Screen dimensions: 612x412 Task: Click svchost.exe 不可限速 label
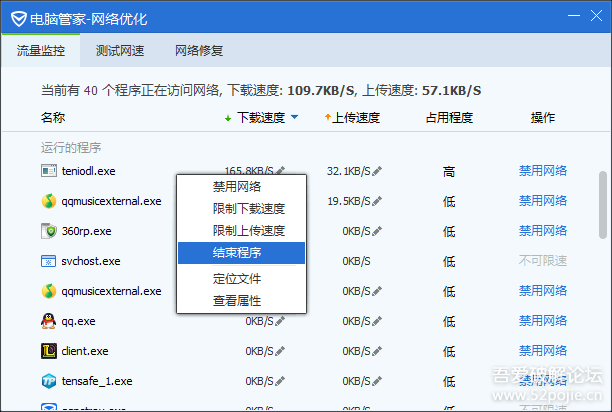pyautogui.click(x=543, y=261)
